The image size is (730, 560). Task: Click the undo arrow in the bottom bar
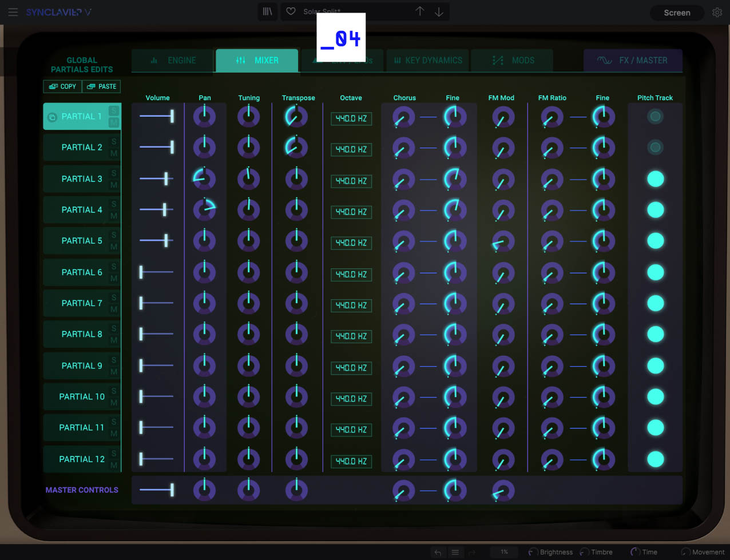pyautogui.click(x=438, y=552)
